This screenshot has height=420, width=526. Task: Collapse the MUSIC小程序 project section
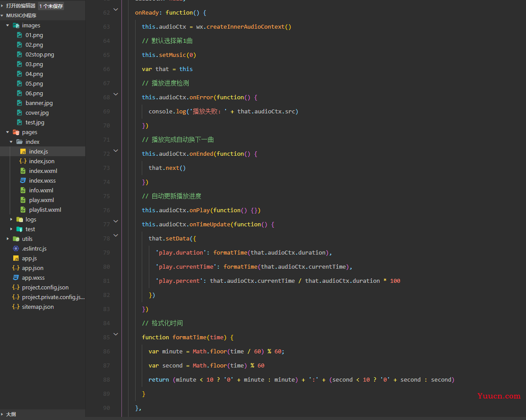[x=2, y=15]
